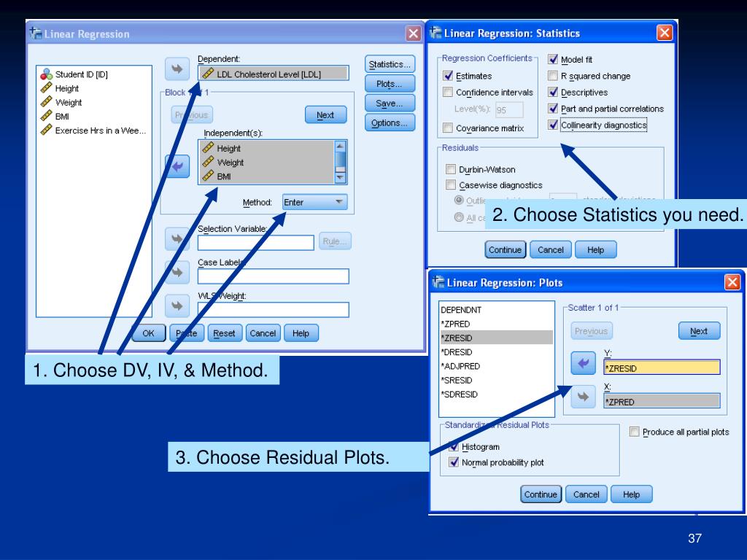The height and width of the screenshot is (560, 747).
Task: Click the move-to-Dependent arrow button
Action: pos(177,69)
